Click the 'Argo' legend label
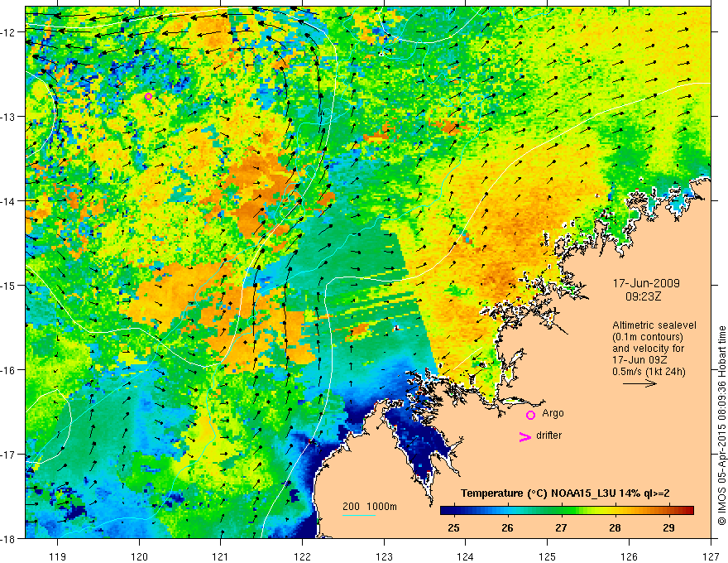The width and height of the screenshot is (728, 563). (x=553, y=413)
